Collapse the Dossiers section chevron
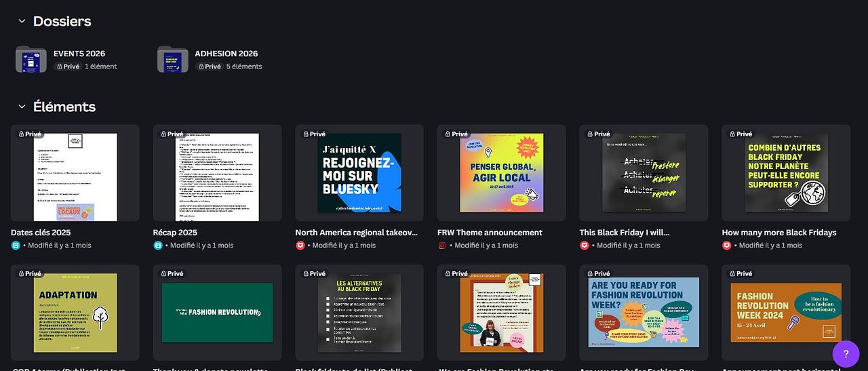This screenshot has height=371, width=868. click(22, 21)
